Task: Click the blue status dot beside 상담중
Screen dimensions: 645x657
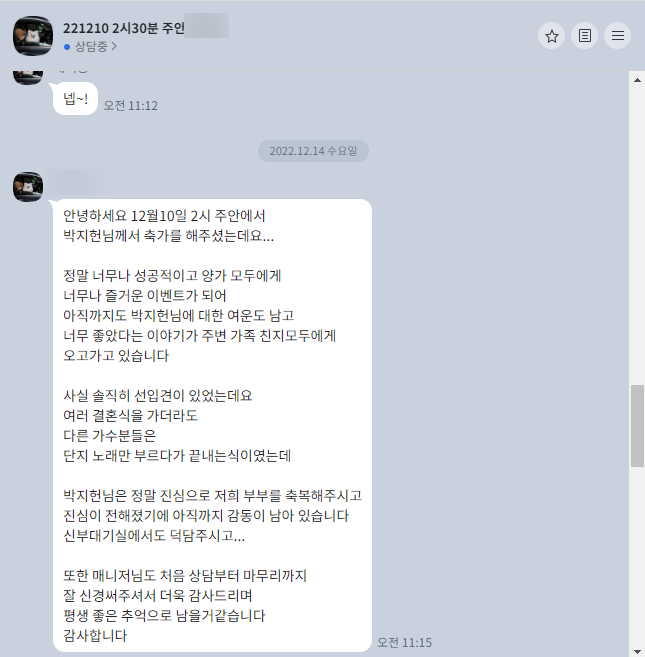Action: point(67,47)
